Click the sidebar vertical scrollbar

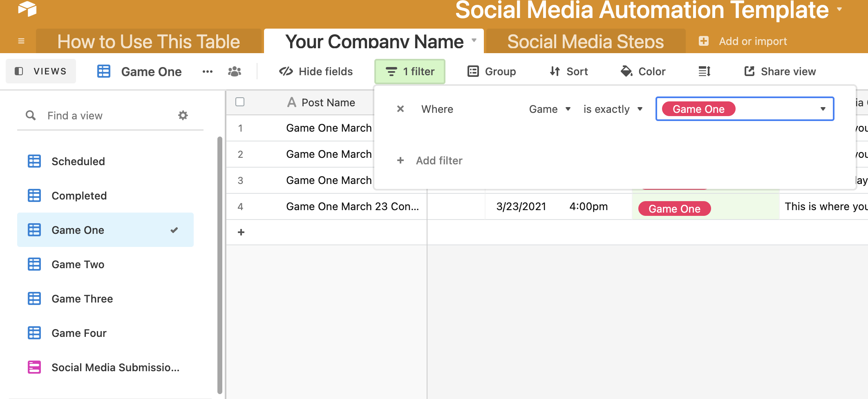point(220,265)
